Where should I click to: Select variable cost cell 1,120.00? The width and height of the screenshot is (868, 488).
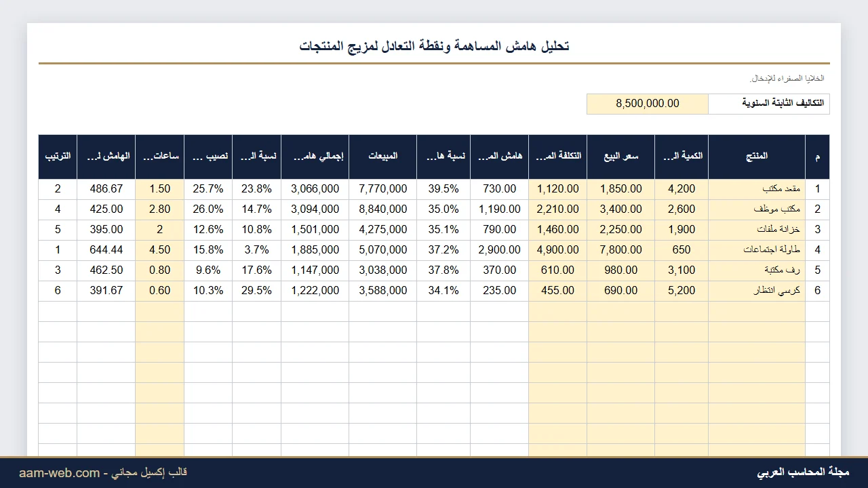557,189
